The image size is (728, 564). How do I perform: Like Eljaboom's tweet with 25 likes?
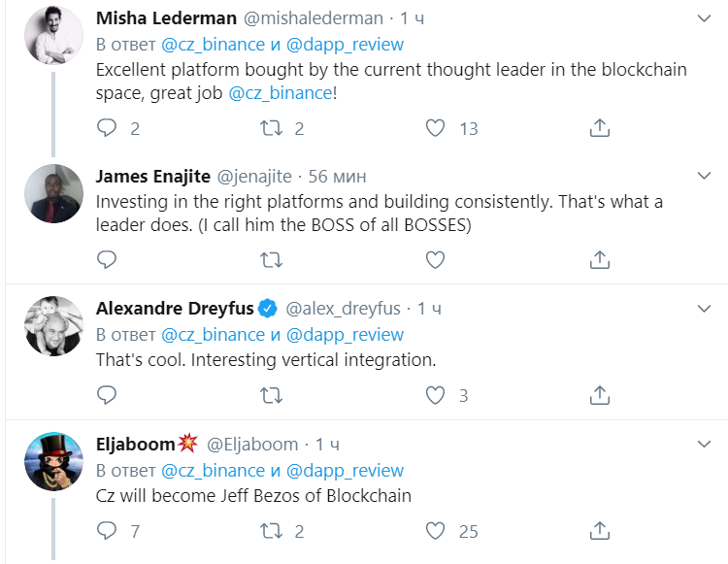[435, 531]
